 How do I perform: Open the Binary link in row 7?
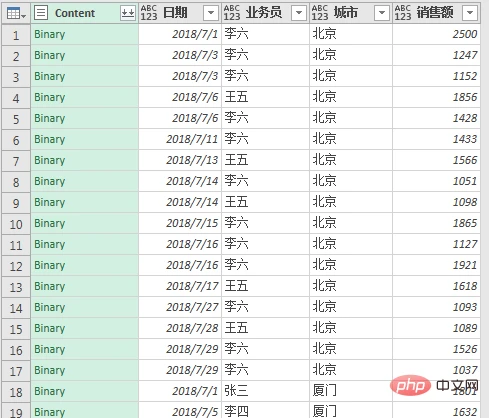tap(50, 160)
